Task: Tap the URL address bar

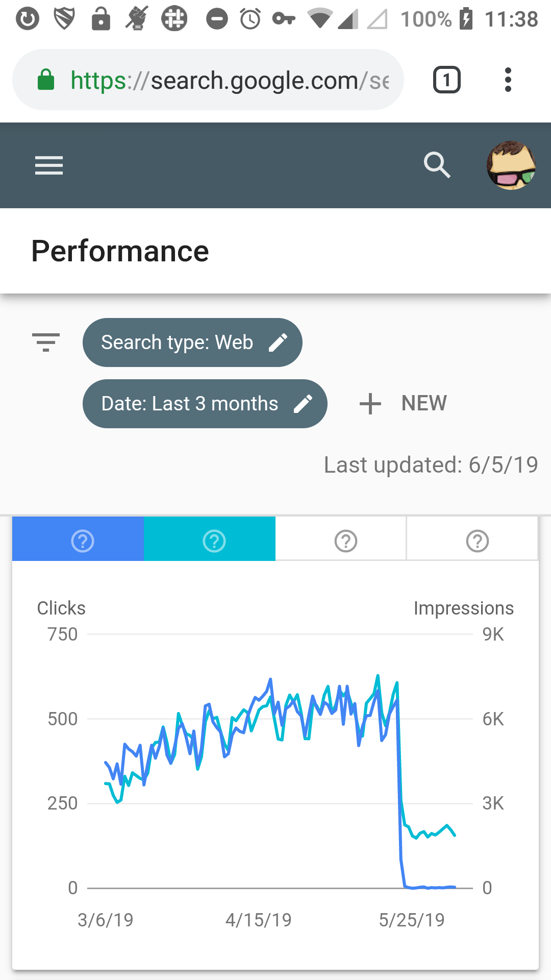Action: tap(230, 80)
